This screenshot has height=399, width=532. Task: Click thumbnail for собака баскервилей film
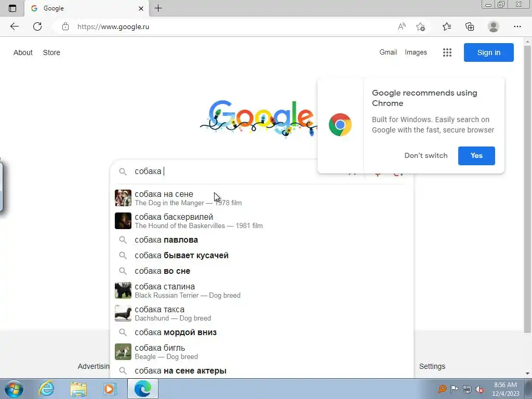(123, 221)
